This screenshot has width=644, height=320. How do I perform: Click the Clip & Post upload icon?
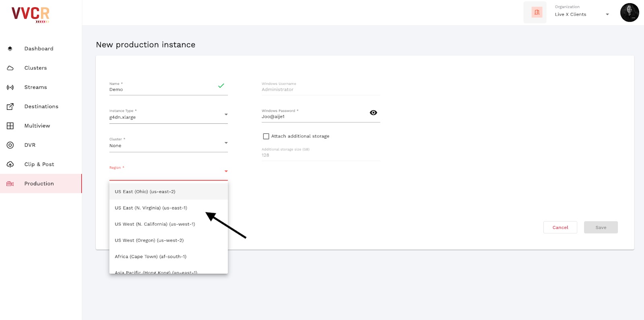click(x=10, y=164)
